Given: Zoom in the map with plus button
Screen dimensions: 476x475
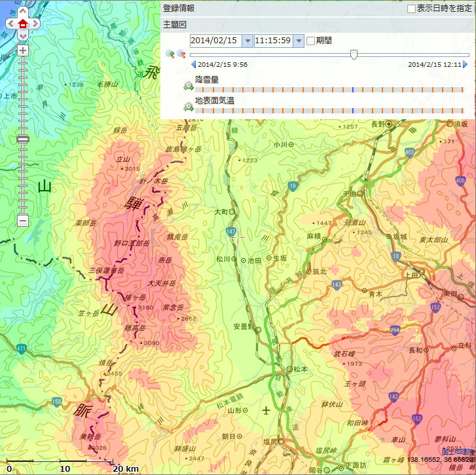Looking at the screenshot, I should pyautogui.click(x=23, y=50).
